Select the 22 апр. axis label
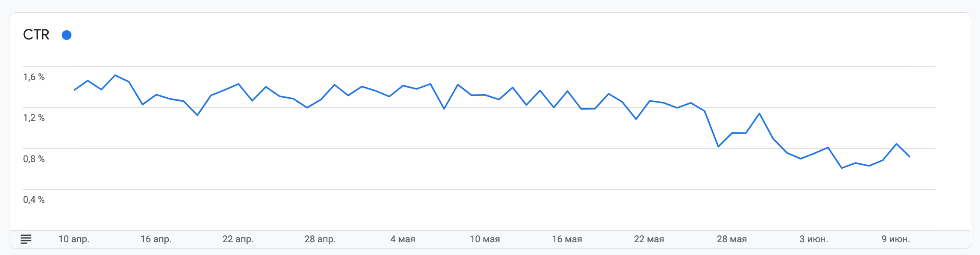The height and width of the screenshot is (255, 980). 238,239
